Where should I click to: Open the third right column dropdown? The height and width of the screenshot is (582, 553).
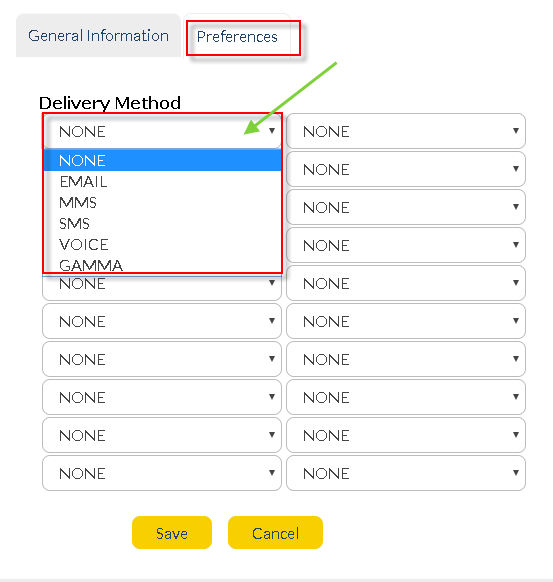pos(406,207)
